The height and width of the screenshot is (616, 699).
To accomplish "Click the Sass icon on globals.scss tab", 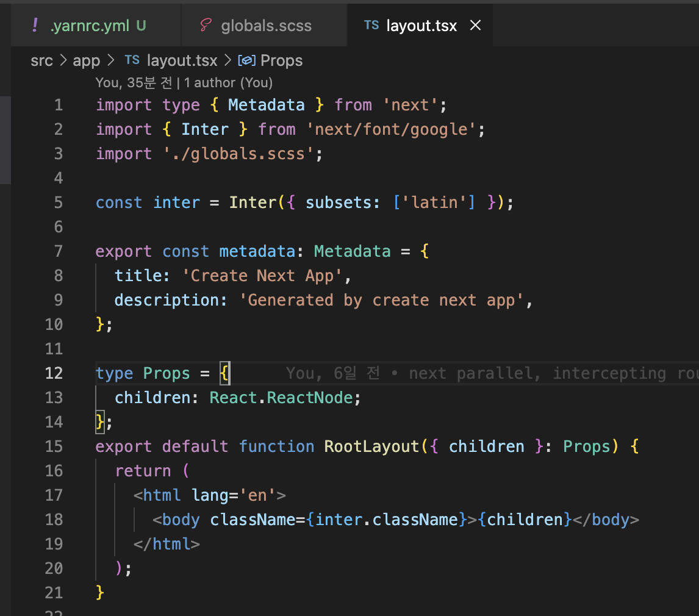I will [206, 25].
